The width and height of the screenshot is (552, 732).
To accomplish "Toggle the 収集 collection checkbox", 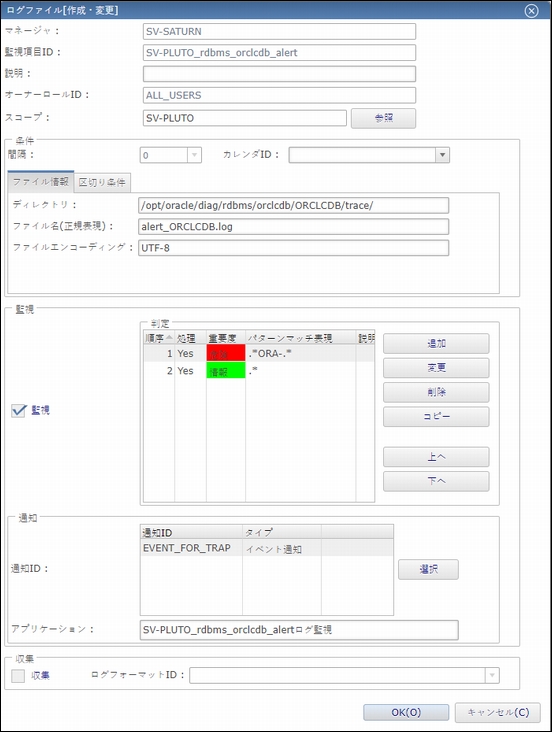I will 18,676.
